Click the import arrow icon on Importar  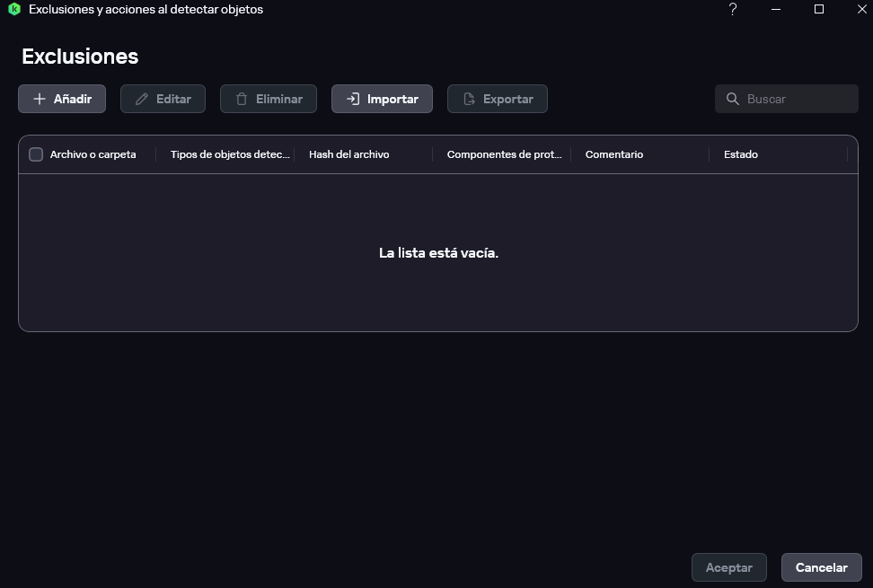point(353,99)
